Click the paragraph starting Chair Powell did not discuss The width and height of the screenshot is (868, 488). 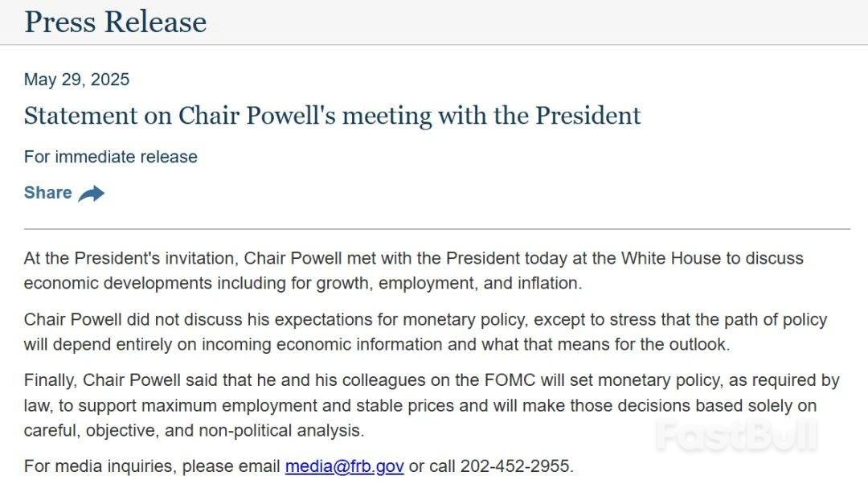(424, 332)
